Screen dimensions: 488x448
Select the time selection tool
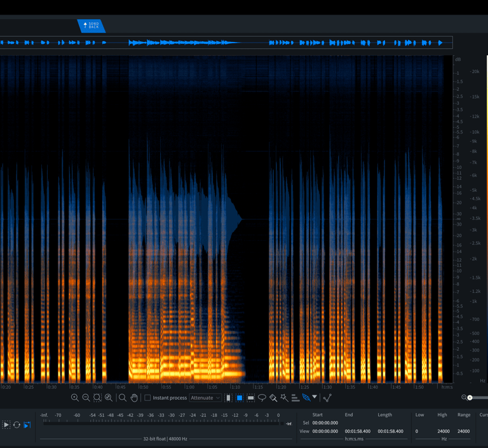[228, 398]
